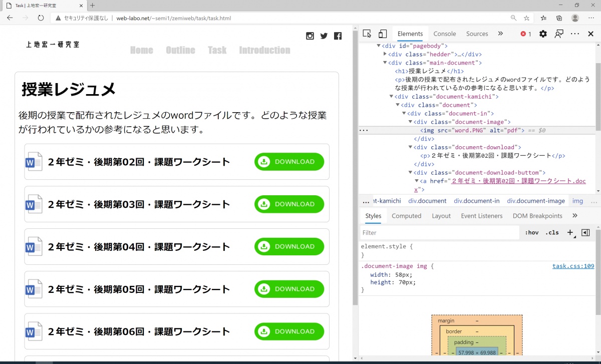Select the img src word.PNG element line

[471, 130]
